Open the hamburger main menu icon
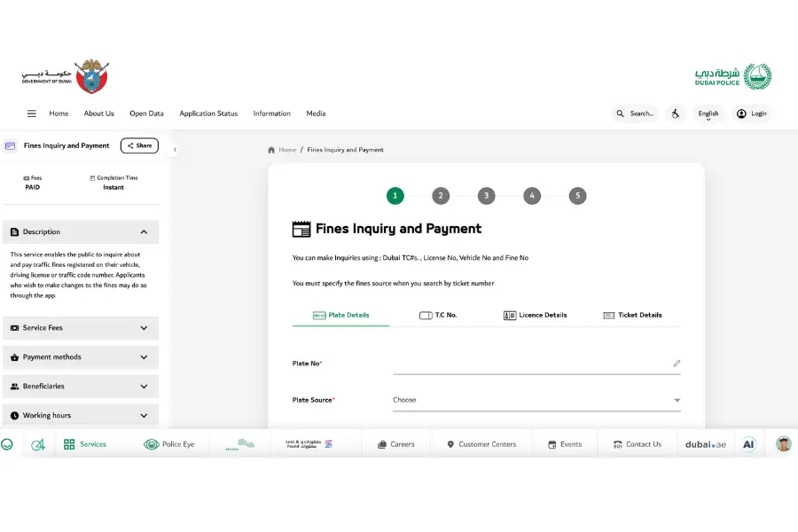 click(x=32, y=113)
